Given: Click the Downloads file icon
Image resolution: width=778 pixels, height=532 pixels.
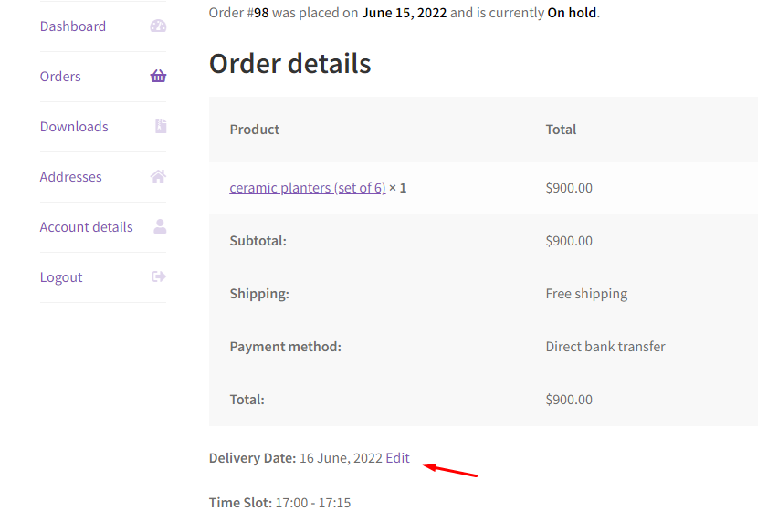Looking at the screenshot, I should coord(161,127).
